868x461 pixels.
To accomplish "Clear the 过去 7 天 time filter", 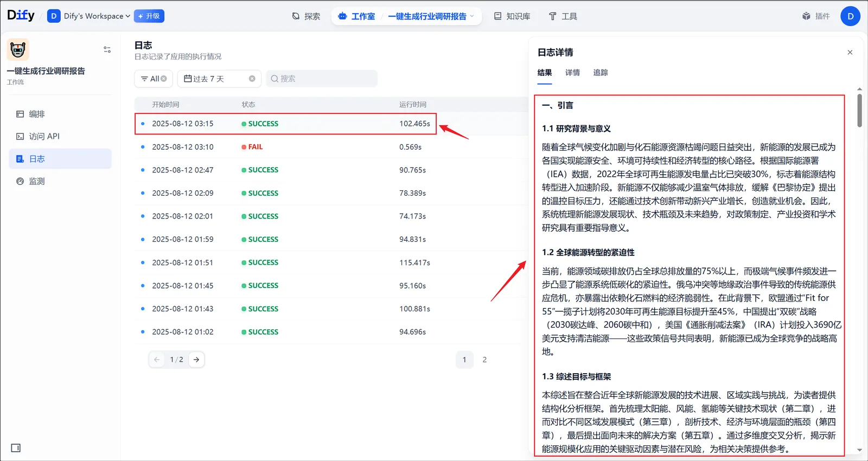I will pos(252,79).
